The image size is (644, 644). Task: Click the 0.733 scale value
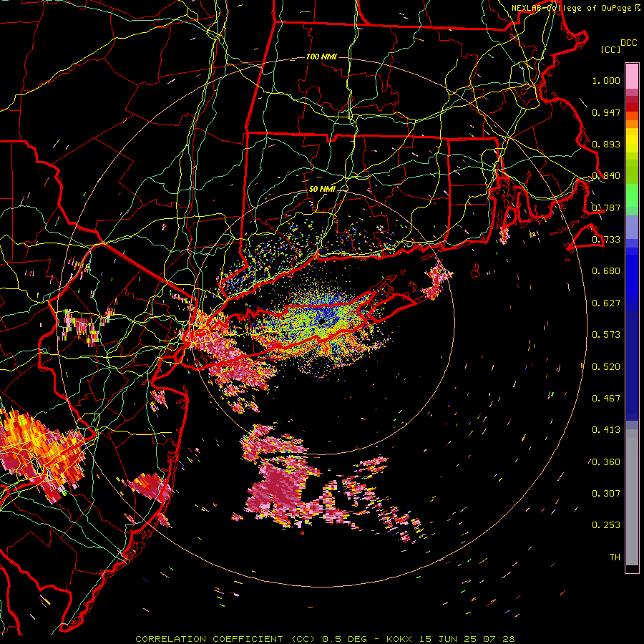606,240
